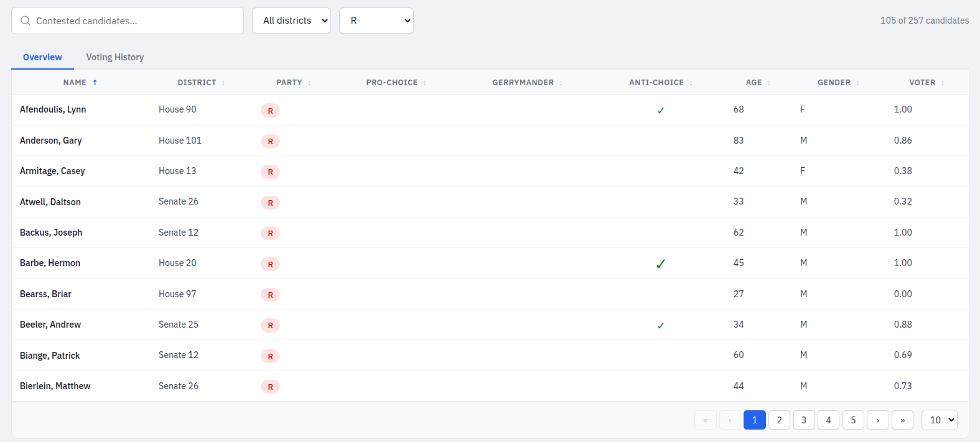The height and width of the screenshot is (442, 980).
Task: Sort table by VOTER column header
Action: tap(926, 83)
